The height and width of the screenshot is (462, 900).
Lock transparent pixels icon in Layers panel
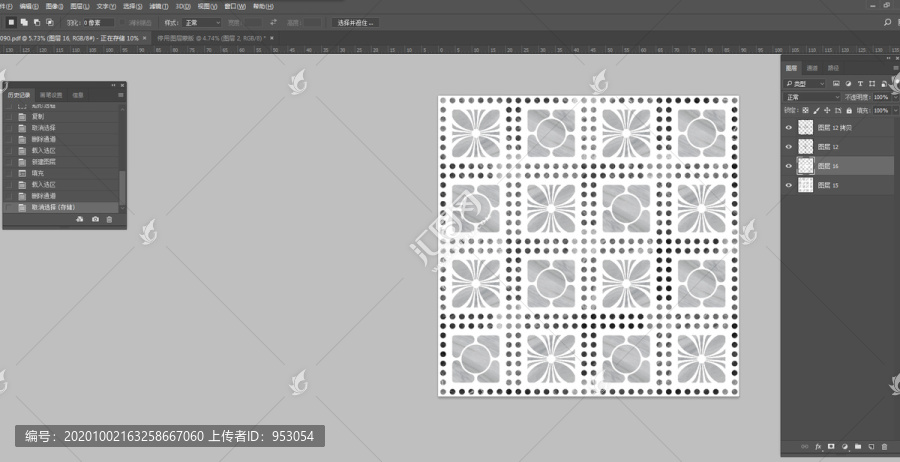pos(805,110)
